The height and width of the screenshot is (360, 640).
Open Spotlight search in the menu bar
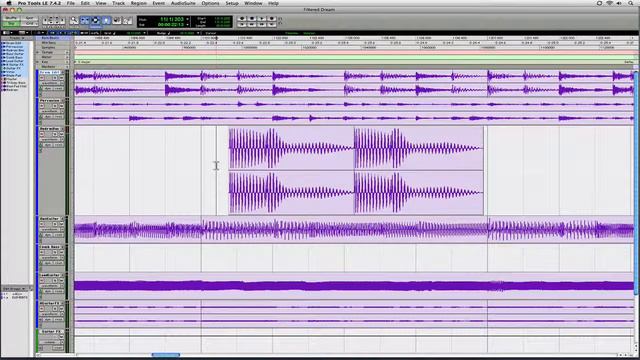630,3
